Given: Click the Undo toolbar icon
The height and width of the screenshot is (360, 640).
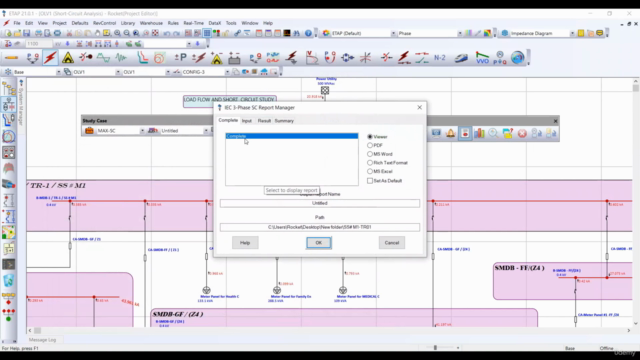Looking at the screenshot, I should (167, 33).
